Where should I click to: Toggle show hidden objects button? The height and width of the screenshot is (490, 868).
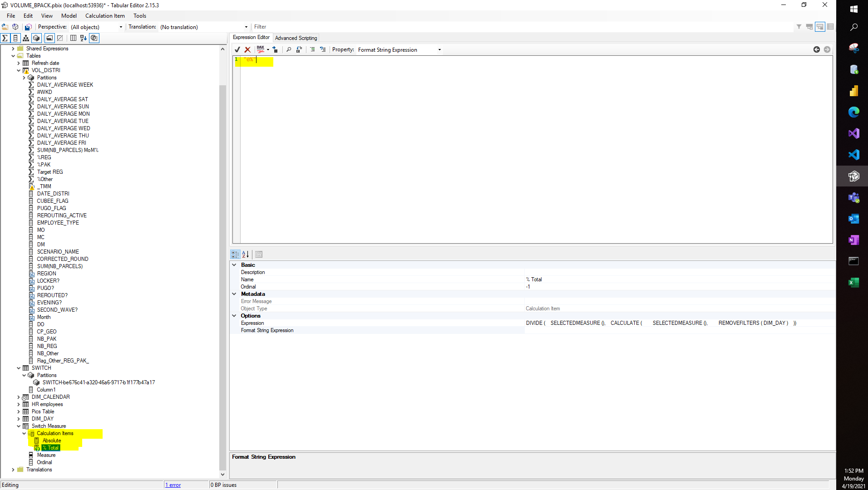pyautogui.click(x=60, y=38)
